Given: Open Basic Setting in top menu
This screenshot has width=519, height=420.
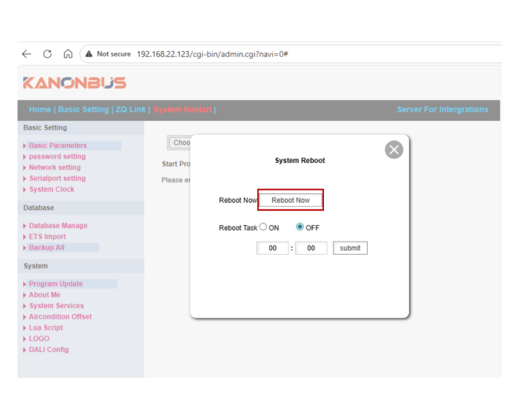Looking at the screenshot, I should [83, 110].
